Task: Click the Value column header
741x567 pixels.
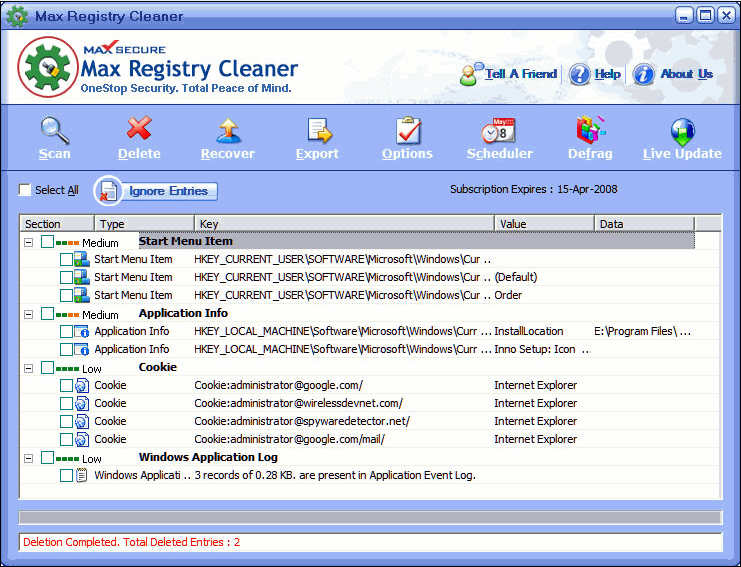Action: point(544,223)
